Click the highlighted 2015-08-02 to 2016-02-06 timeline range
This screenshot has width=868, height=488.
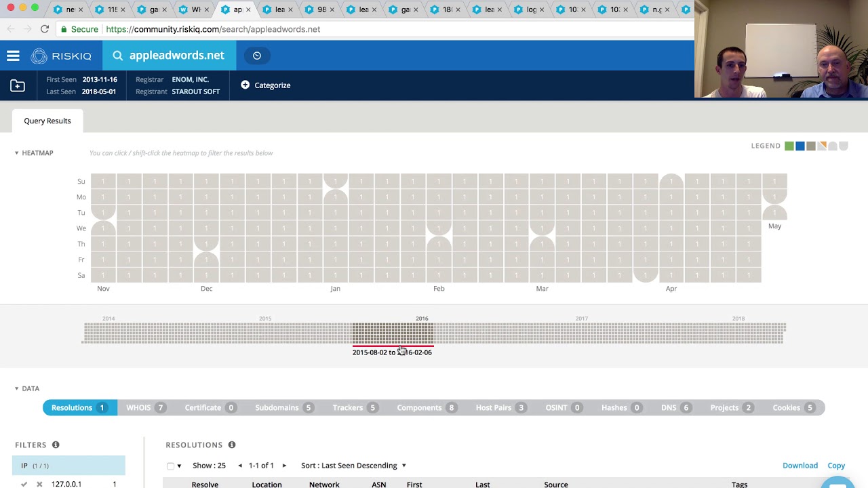[x=392, y=334]
